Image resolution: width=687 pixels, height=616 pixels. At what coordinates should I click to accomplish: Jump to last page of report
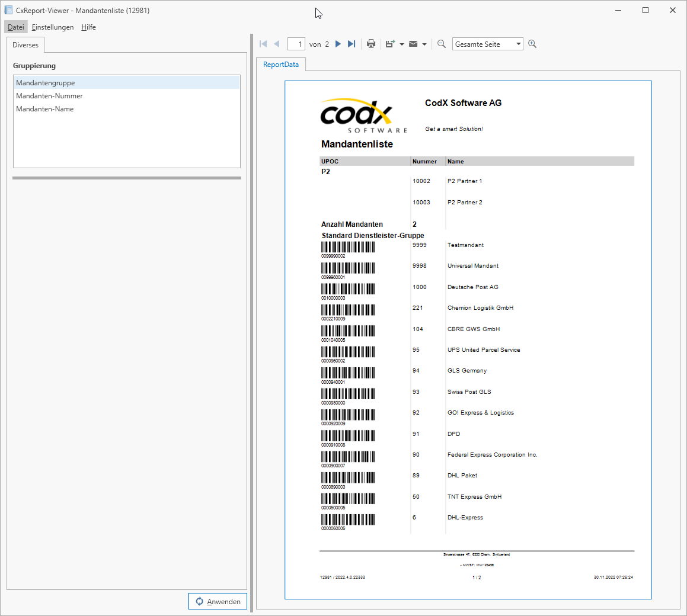tap(352, 44)
